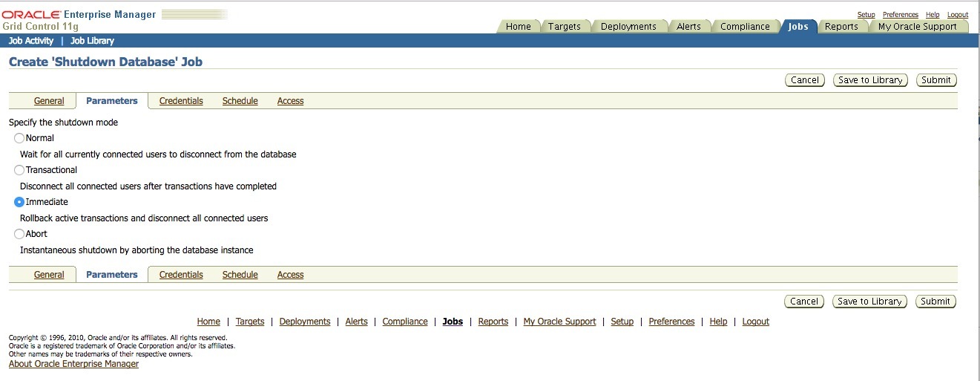This screenshot has width=980, height=381.
Task: Open the Access tab at top
Action: click(290, 101)
